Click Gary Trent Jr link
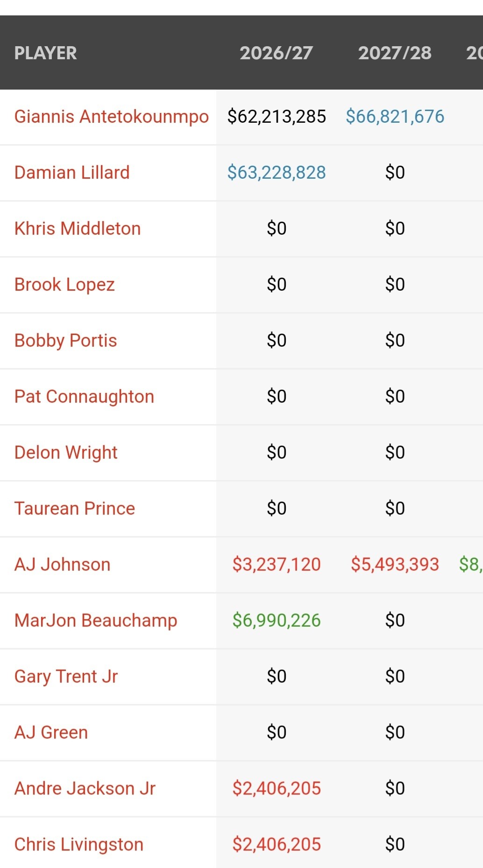This screenshot has width=483, height=868. [x=66, y=677]
